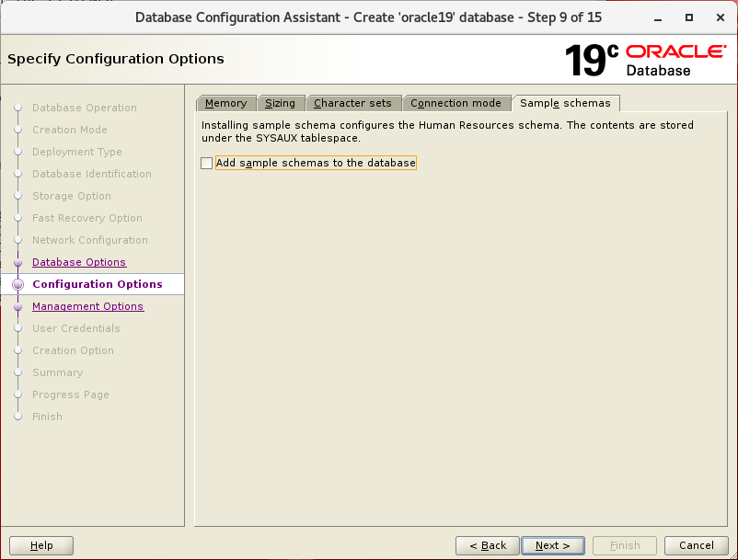
Task: Select the Sample schemas tab
Action: tap(565, 103)
